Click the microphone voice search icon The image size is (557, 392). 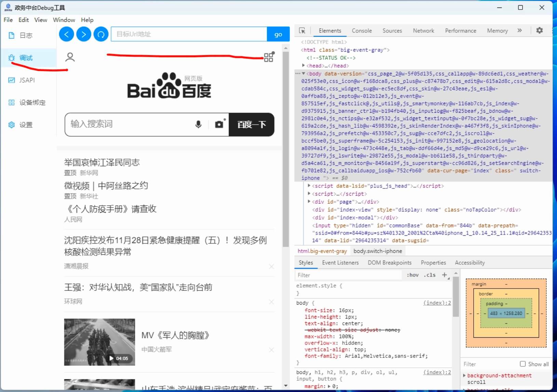pos(198,124)
